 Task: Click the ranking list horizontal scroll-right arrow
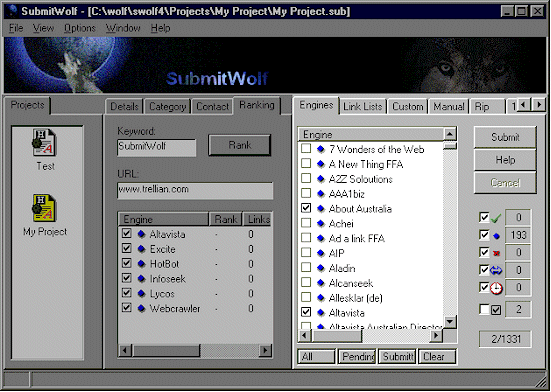coord(265,350)
